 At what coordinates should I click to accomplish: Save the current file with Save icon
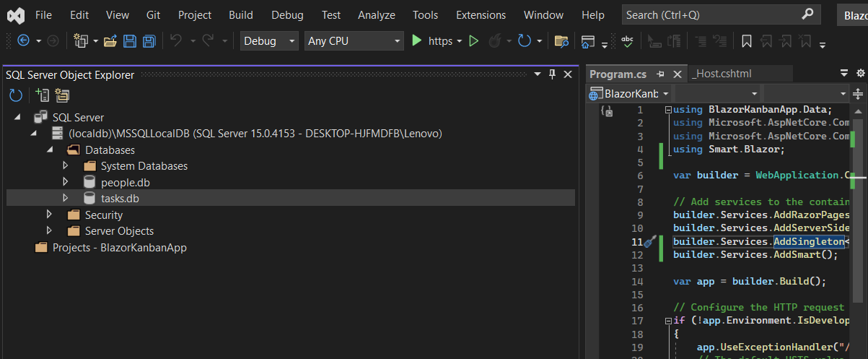pos(130,41)
